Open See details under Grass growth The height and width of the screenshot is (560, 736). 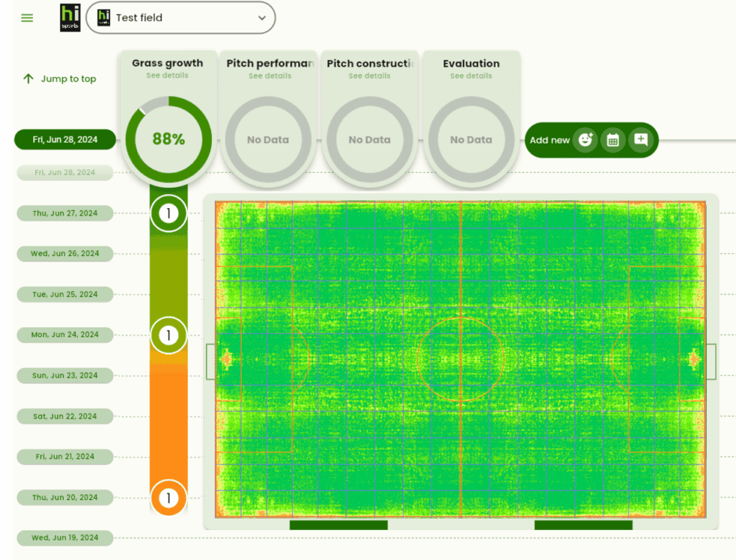(167, 75)
